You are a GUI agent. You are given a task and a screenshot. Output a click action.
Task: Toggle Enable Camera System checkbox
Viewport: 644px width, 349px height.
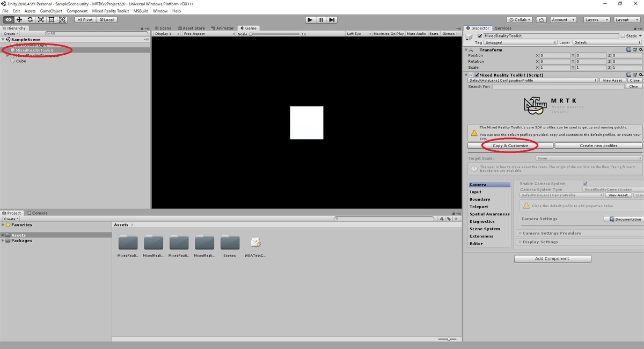point(585,184)
